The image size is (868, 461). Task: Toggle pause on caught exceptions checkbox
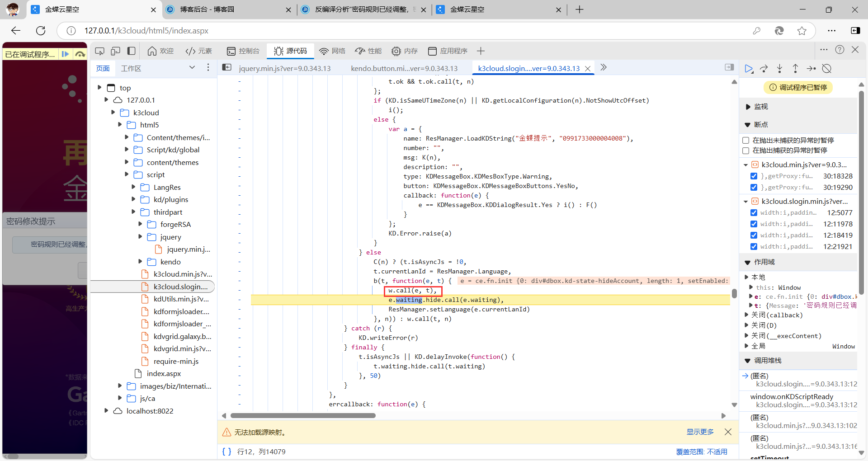746,151
